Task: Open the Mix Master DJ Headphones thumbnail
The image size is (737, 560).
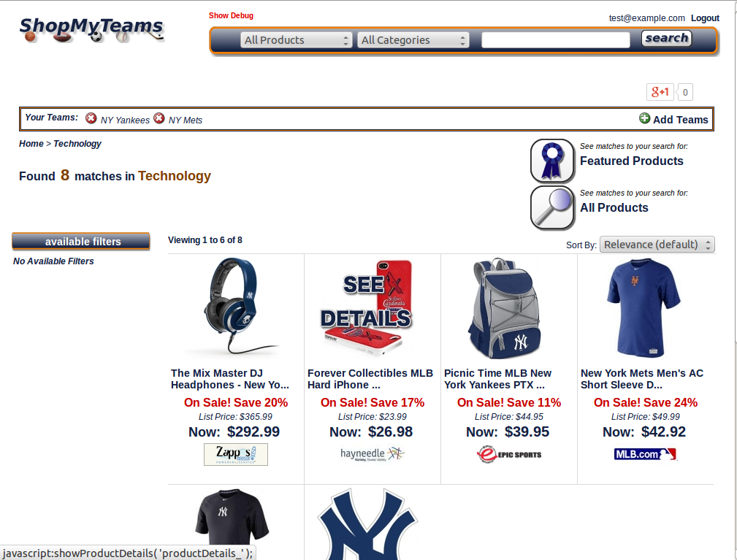Action: 235,308
